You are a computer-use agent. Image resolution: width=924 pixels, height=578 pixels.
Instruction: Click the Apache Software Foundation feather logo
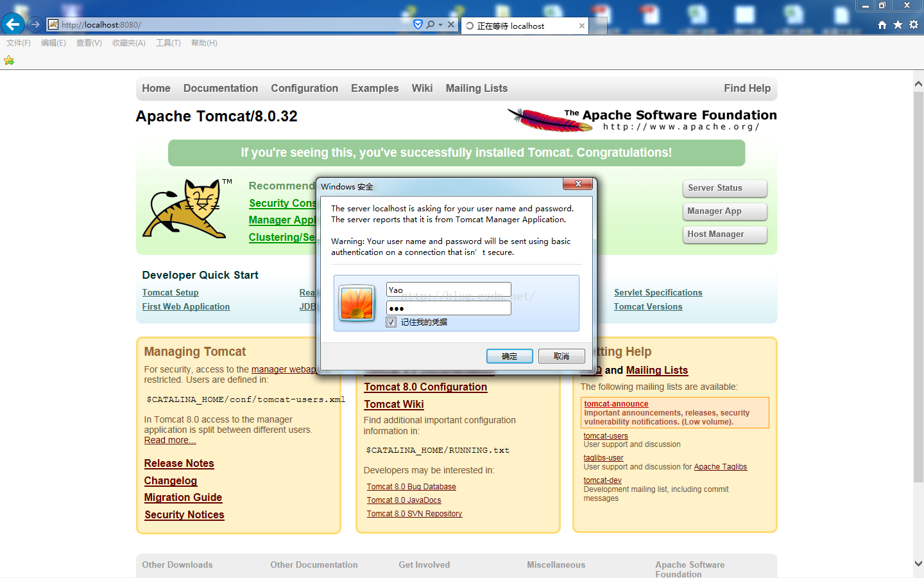[642, 119]
